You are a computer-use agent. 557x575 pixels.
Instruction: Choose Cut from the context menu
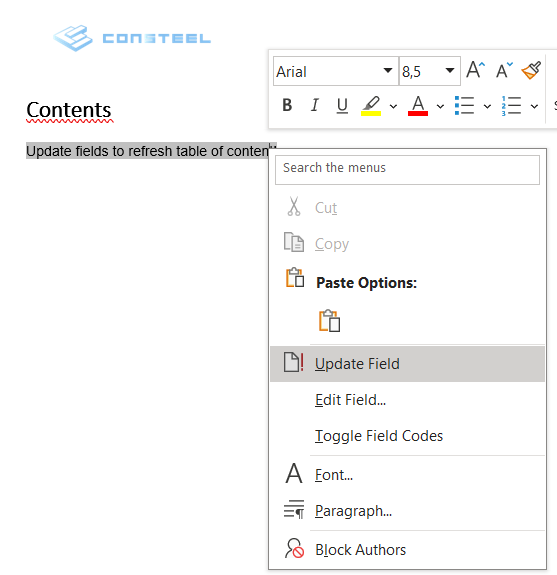point(407,208)
